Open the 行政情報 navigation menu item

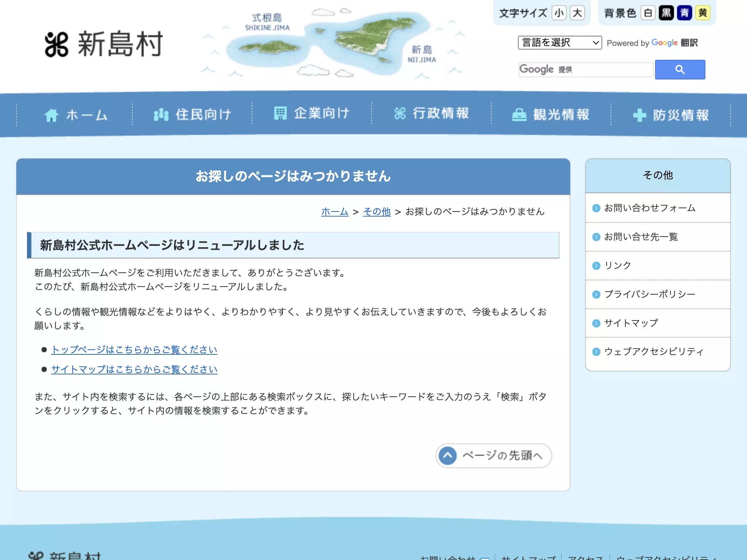tap(431, 113)
